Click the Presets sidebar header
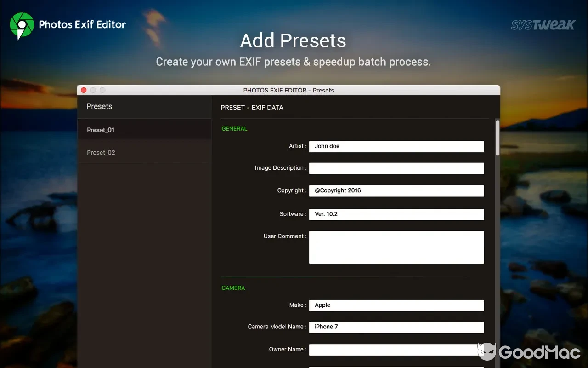The image size is (588, 368). pos(99,106)
